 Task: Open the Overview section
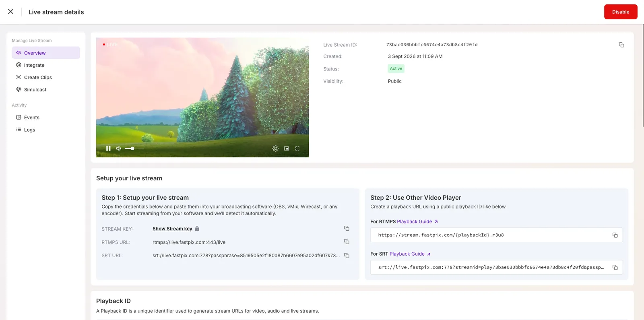(x=46, y=53)
